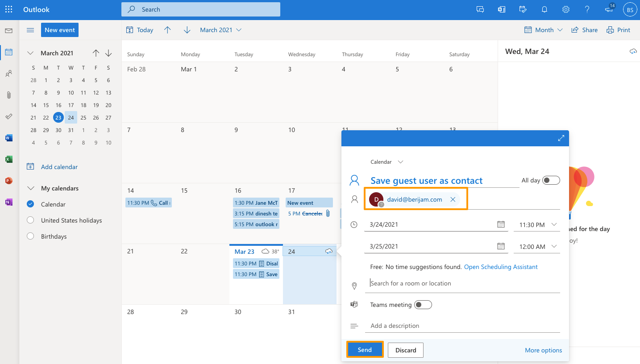Open Settings gear in the top bar
640x364 pixels.
point(566,9)
